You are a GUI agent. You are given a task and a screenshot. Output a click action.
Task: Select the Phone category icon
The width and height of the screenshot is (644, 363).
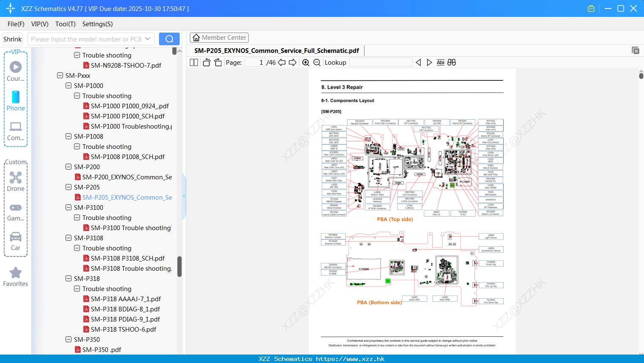16,101
